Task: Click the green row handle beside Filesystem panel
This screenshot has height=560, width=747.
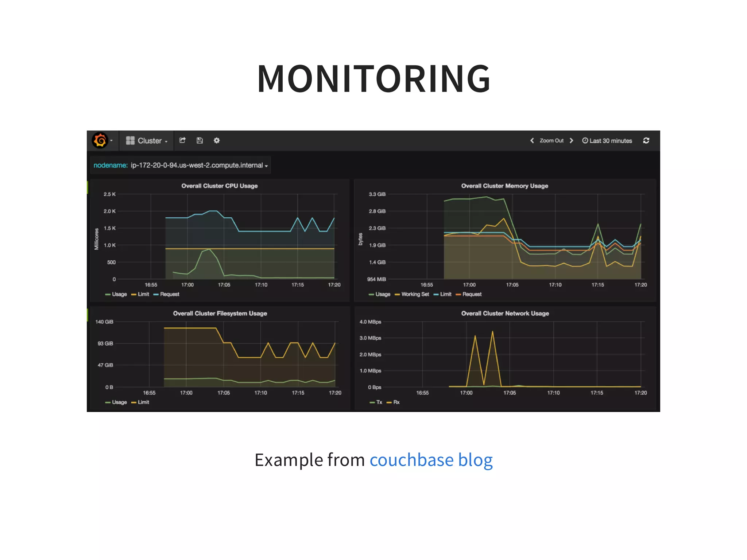Action: (88, 315)
